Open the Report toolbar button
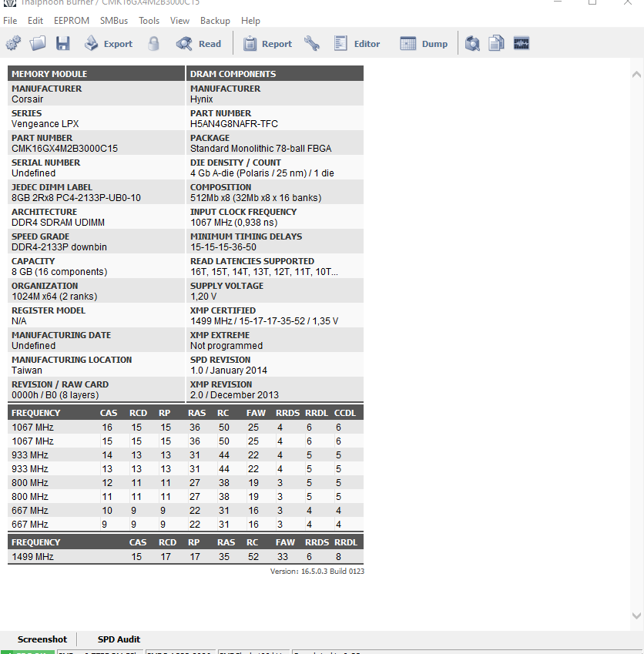 [x=268, y=43]
